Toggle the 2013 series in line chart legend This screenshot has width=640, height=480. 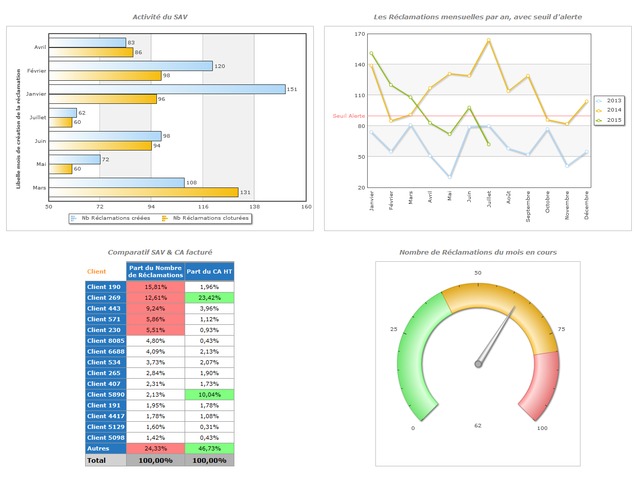601,101
